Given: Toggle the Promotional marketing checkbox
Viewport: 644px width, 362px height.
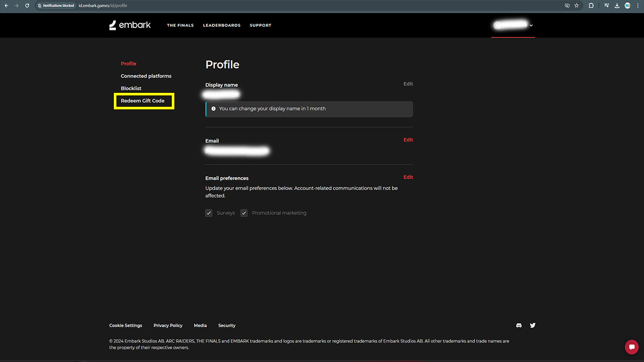Looking at the screenshot, I should point(244,213).
